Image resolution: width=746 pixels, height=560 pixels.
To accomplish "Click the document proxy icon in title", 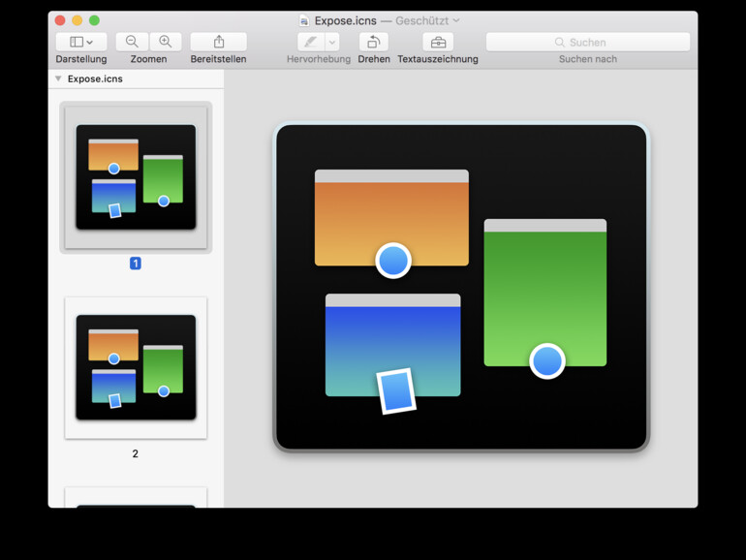I will tap(304, 21).
